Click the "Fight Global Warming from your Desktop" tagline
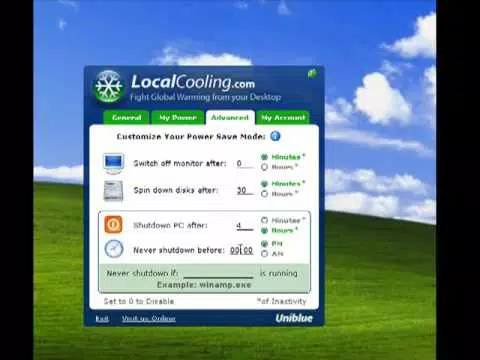Viewport: 480px width, 360px height. 205,97
